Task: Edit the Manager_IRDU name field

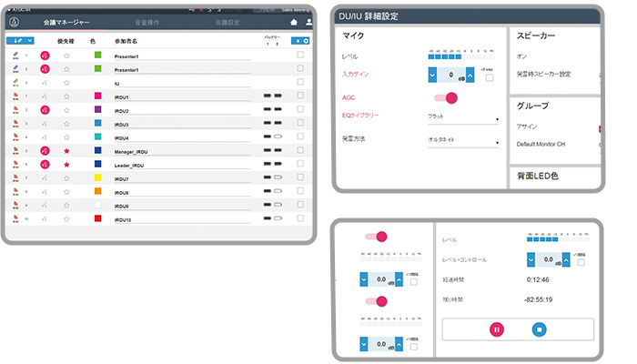Action: coord(182,152)
